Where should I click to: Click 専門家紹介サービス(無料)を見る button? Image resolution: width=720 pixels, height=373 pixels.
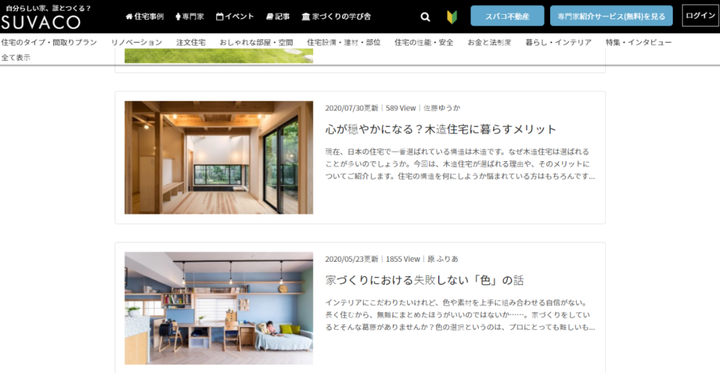611,16
